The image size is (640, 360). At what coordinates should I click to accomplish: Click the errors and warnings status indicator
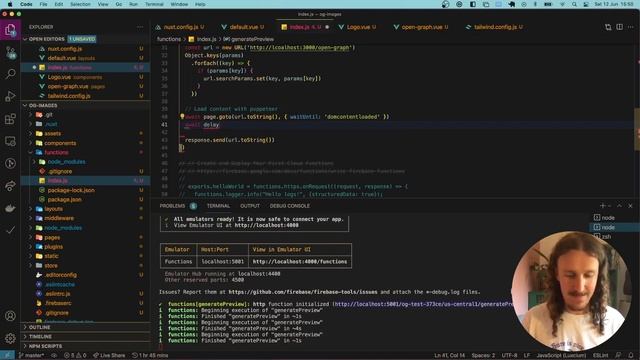point(75,356)
